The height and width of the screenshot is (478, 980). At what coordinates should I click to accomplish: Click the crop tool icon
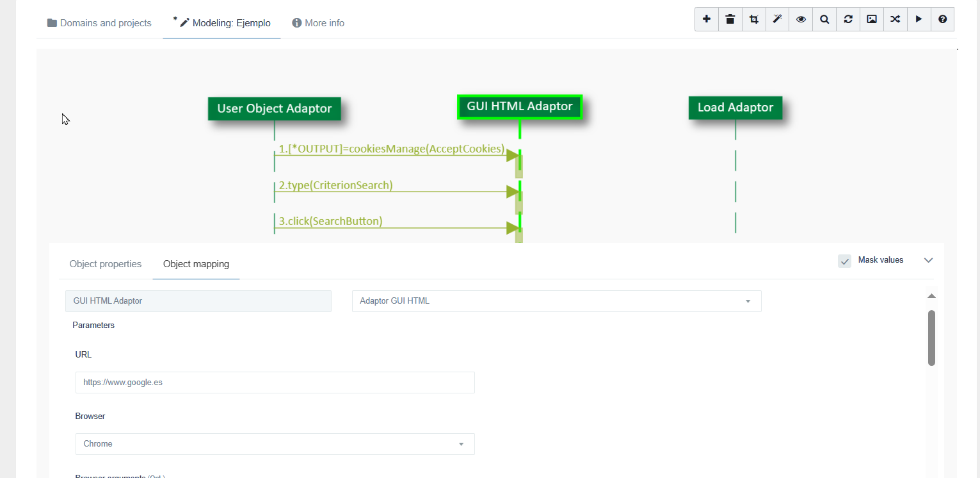[x=754, y=19]
